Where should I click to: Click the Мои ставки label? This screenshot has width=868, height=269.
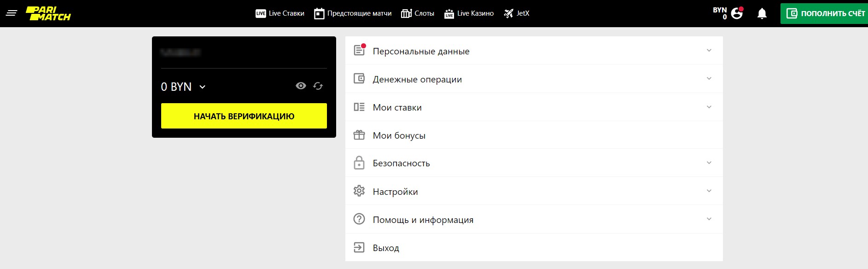pos(397,107)
